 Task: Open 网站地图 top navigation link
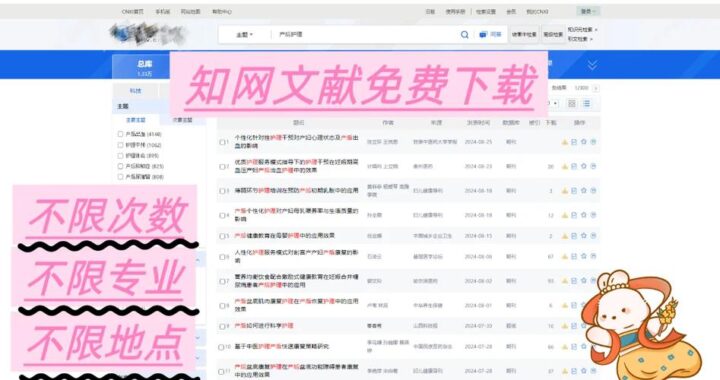point(191,11)
